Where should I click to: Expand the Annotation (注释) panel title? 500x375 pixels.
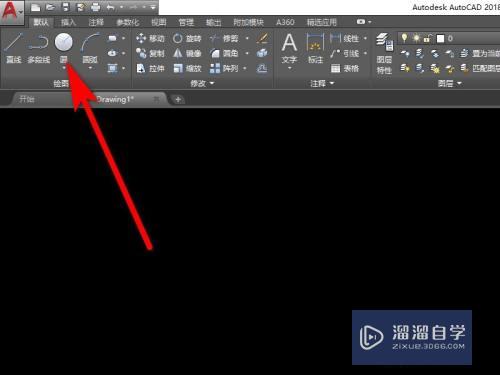[x=322, y=83]
